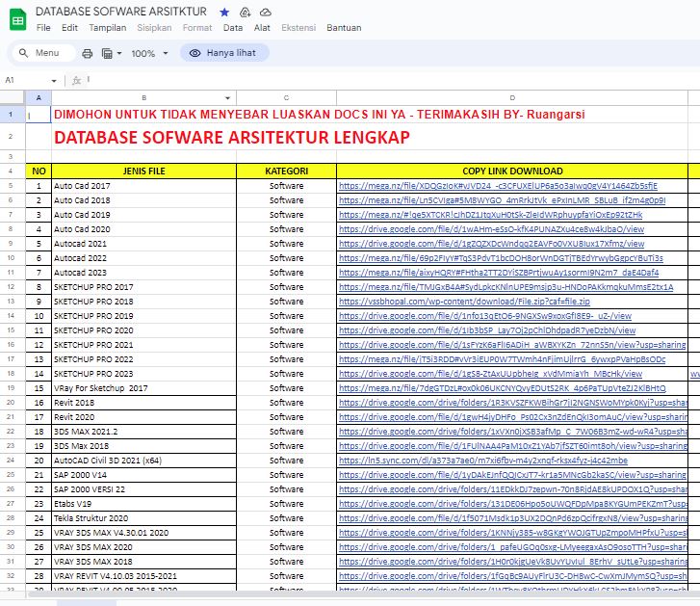Star the DATABASE SOFWARE ARSITKTUR document
Screen dimensions: 700x606
[224, 13]
